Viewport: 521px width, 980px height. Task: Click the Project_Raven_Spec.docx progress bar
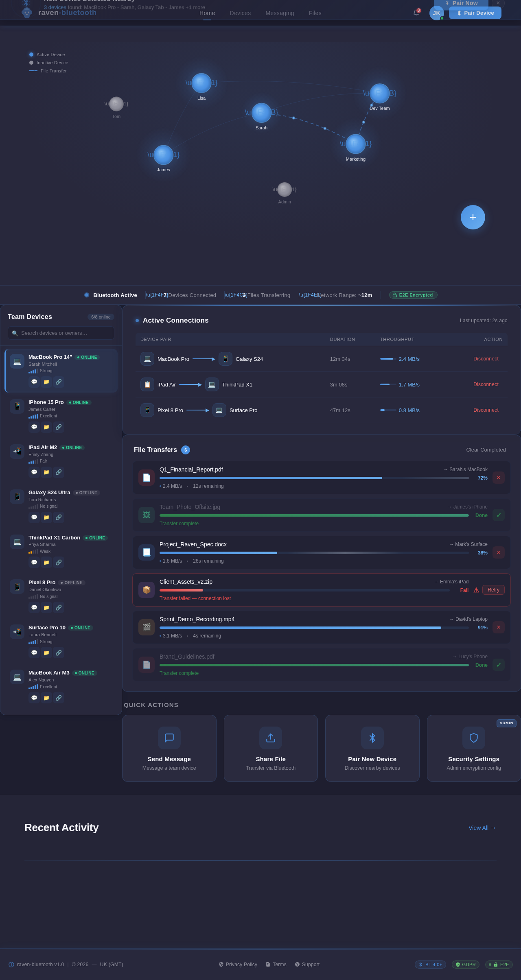(314, 553)
